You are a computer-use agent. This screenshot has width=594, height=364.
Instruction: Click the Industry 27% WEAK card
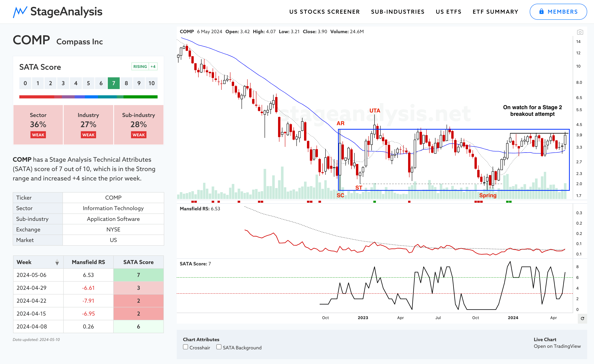[x=88, y=125]
